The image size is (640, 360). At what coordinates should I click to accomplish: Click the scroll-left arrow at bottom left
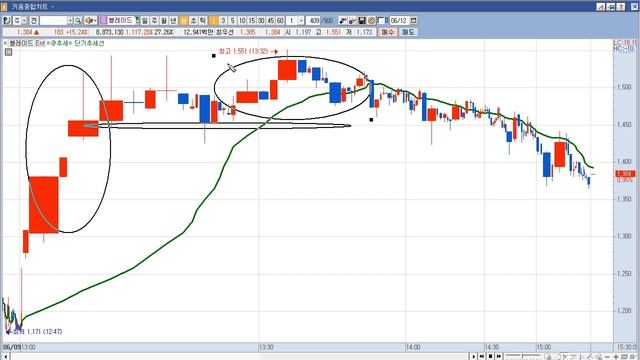[5, 357]
